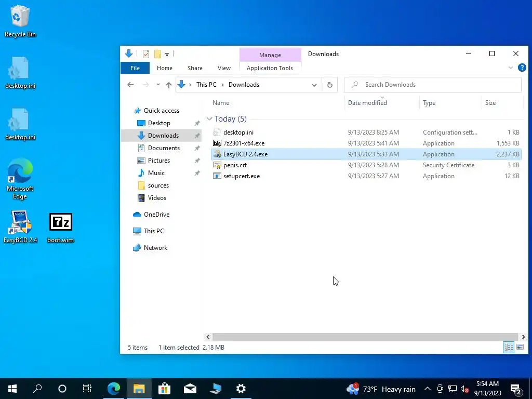Click the Manage contextual tab
532x399 pixels.
tap(270, 55)
